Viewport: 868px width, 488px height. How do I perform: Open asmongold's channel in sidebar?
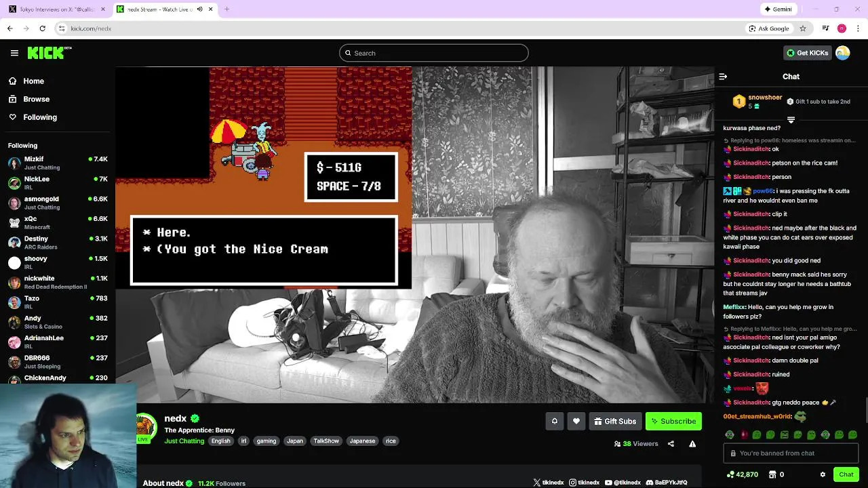(x=58, y=203)
